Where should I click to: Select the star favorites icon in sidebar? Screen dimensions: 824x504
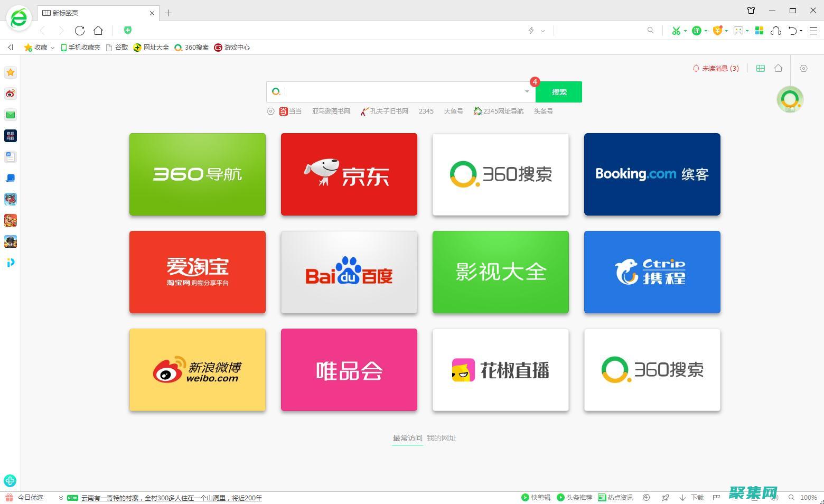[x=10, y=72]
